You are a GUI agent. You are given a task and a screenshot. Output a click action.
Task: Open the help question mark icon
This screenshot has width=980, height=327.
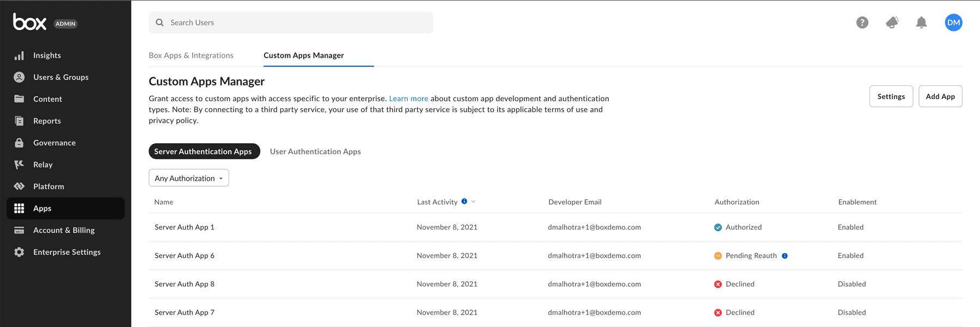point(862,22)
